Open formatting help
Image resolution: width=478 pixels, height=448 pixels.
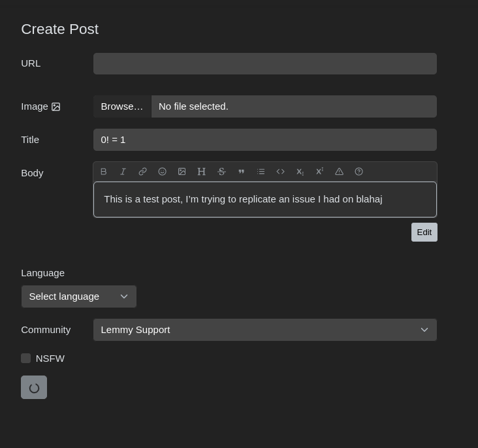coord(358,172)
